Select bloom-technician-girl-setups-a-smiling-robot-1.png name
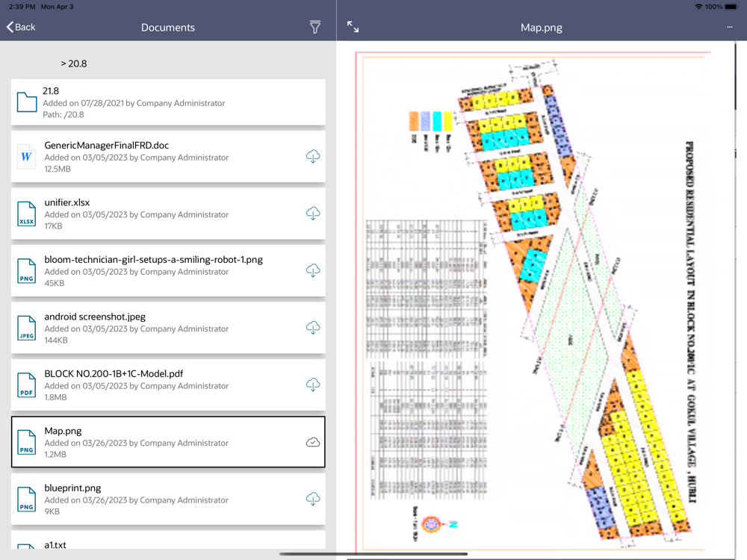The width and height of the screenshot is (747, 560). pos(153,260)
